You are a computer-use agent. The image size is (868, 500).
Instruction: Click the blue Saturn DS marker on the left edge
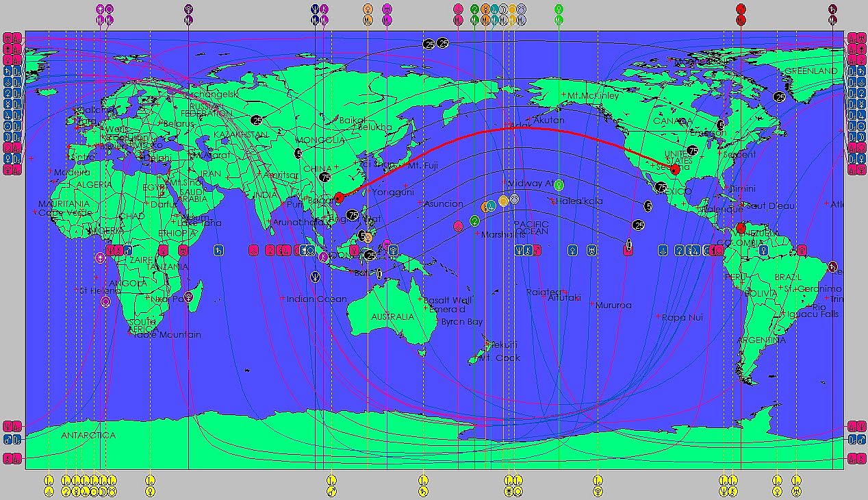[x=13, y=71]
